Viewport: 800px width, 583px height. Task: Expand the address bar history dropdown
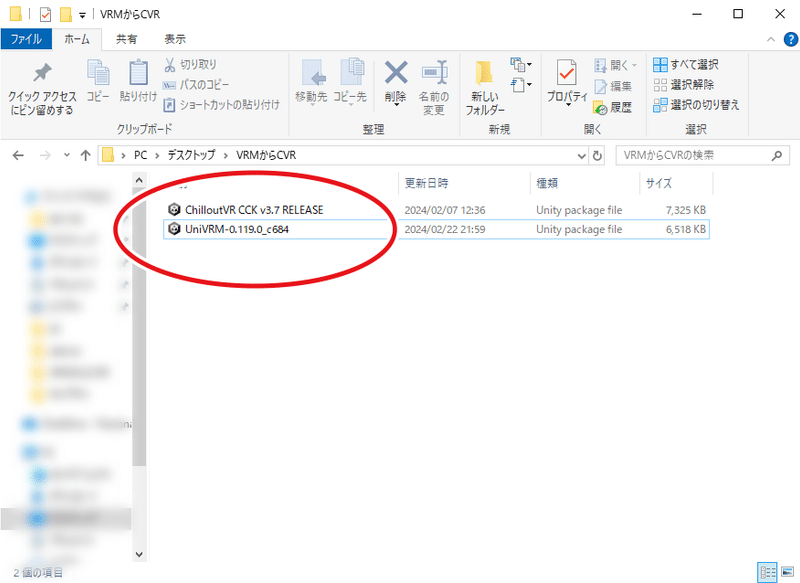(581, 156)
